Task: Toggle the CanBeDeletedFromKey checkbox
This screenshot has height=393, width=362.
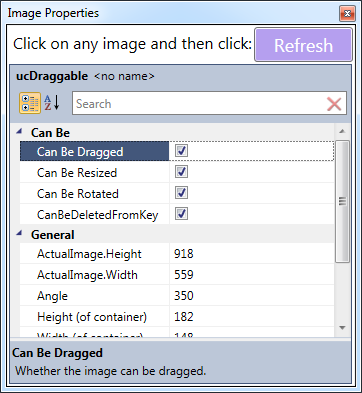Action: coord(181,214)
